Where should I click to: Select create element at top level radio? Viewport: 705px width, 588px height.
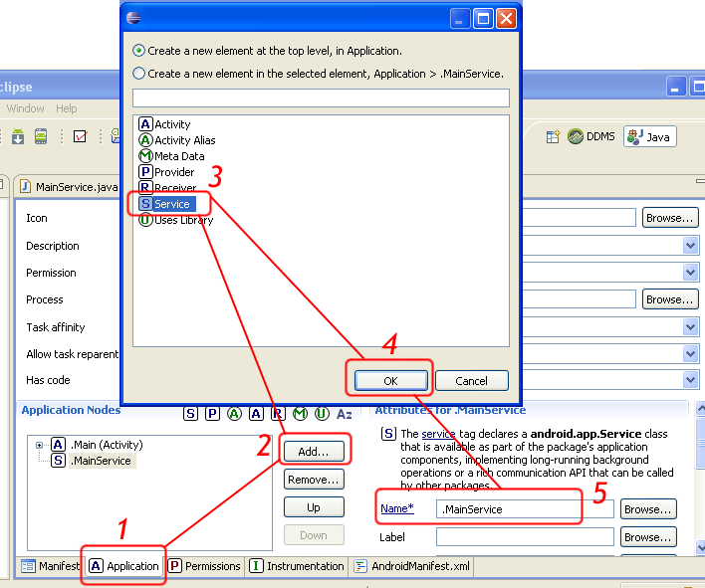139,51
